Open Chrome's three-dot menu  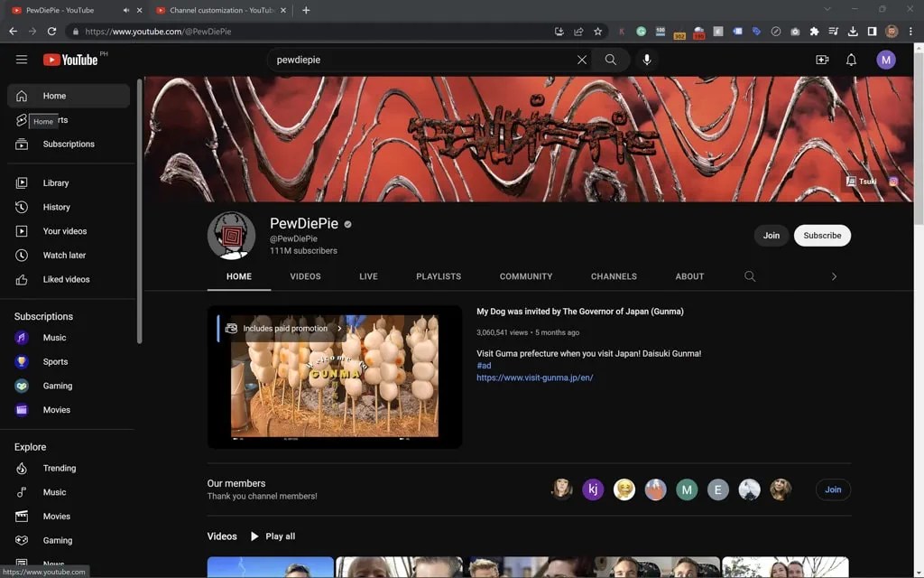coord(912,31)
